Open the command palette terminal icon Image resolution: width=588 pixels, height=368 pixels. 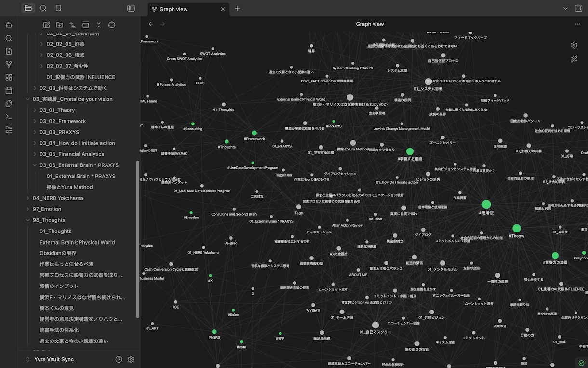click(x=9, y=116)
